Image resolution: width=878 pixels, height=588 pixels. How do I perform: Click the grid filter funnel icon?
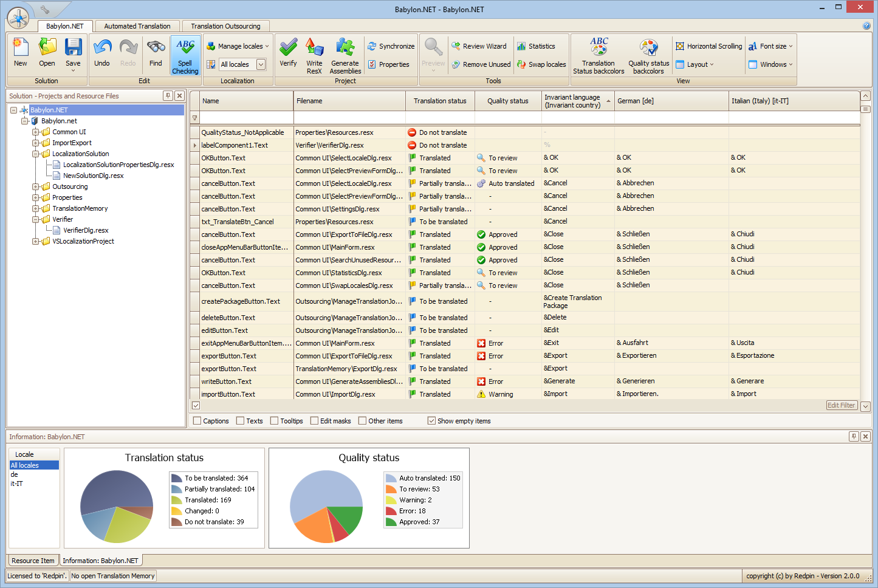pos(194,118)
